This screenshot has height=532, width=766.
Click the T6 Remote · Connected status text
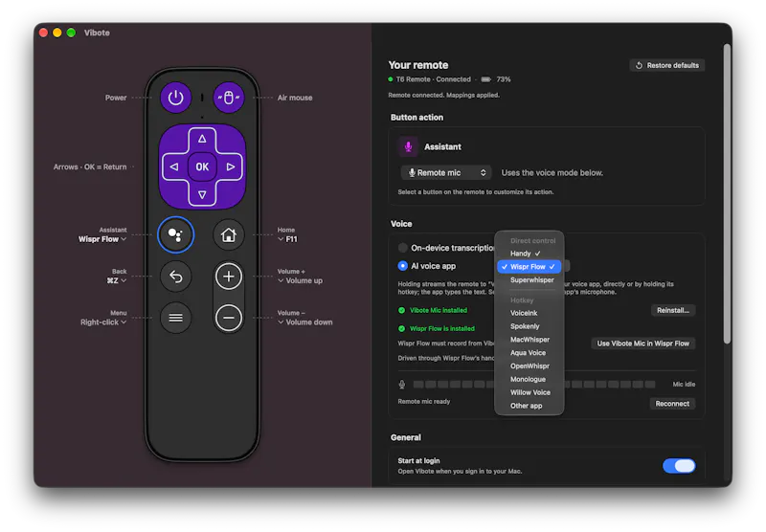pyautogui.click(x=433, y=79)
